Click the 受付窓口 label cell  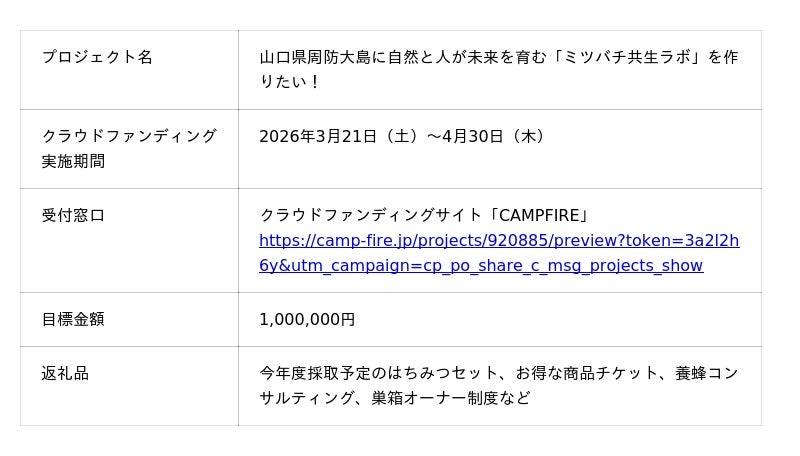pos(73,215)
